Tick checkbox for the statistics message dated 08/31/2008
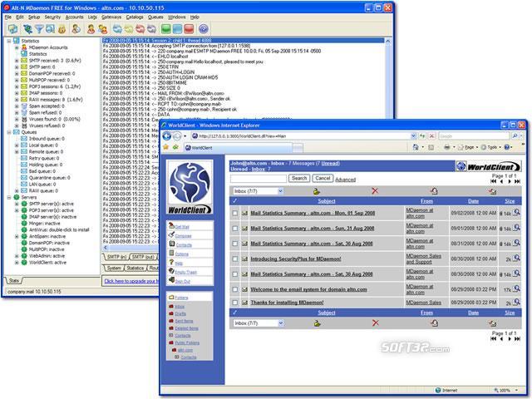The image size is (532, 399). pyautogui.click(x=234, y=244)
